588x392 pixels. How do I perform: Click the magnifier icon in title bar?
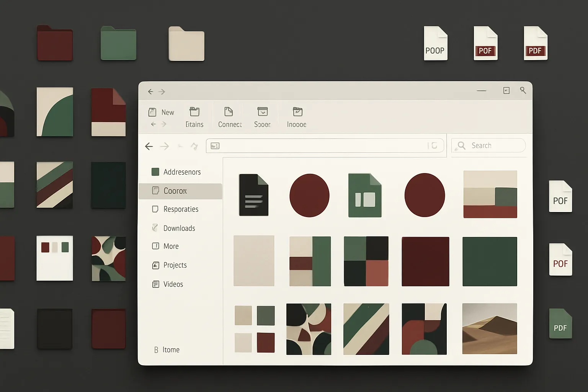[x=523, y=90]
